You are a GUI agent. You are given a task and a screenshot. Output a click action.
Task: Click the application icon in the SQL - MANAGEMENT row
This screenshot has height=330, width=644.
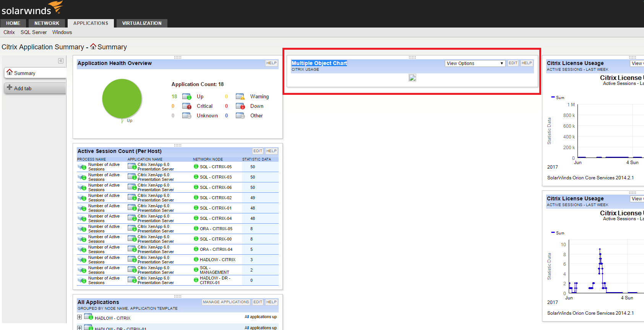[132, 270]
